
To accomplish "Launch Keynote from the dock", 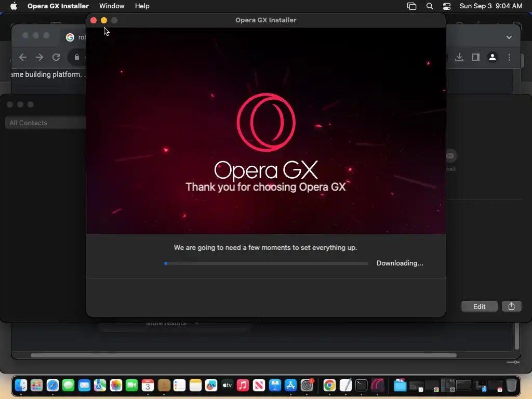I will [x=275, y=385].
